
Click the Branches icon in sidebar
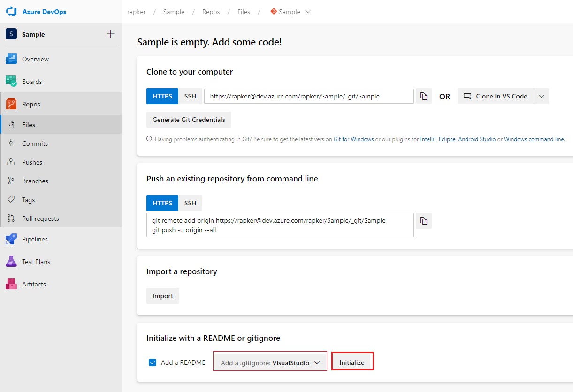point(11,181)
